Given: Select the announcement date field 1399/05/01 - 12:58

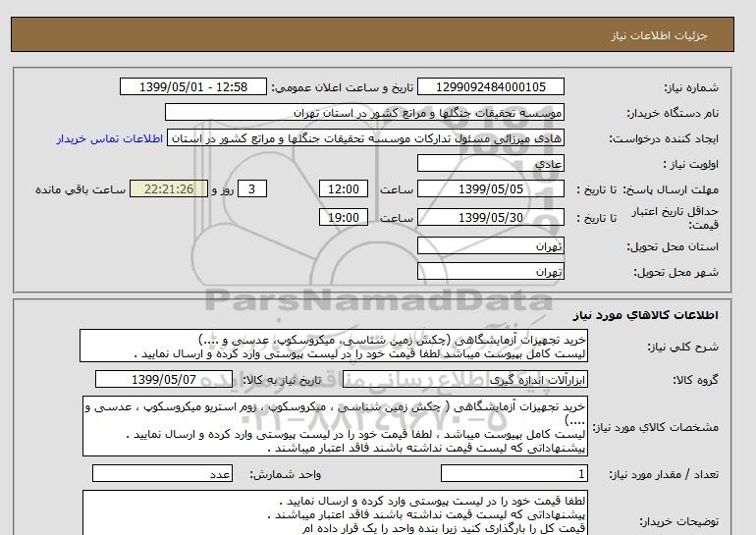Looking at the screenshot, I should 192,86.
